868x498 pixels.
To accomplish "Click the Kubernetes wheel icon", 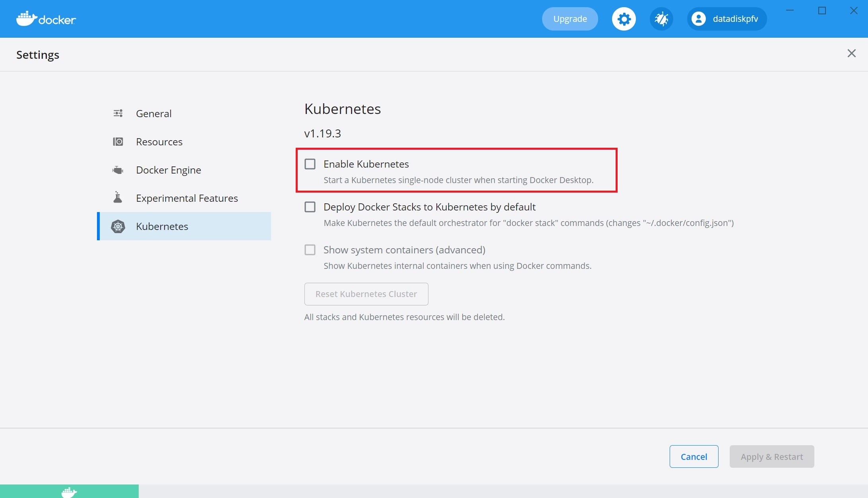I will coord(118,226).
